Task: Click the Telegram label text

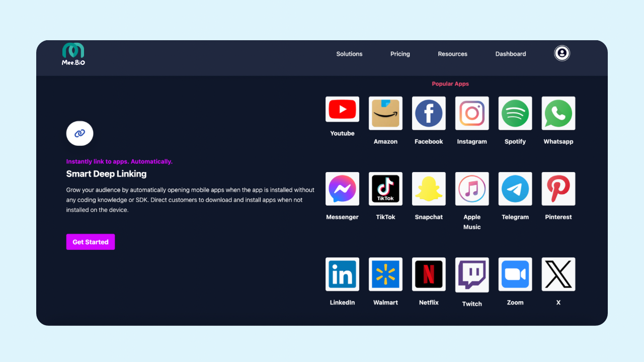Action: [x=515, y=217]
